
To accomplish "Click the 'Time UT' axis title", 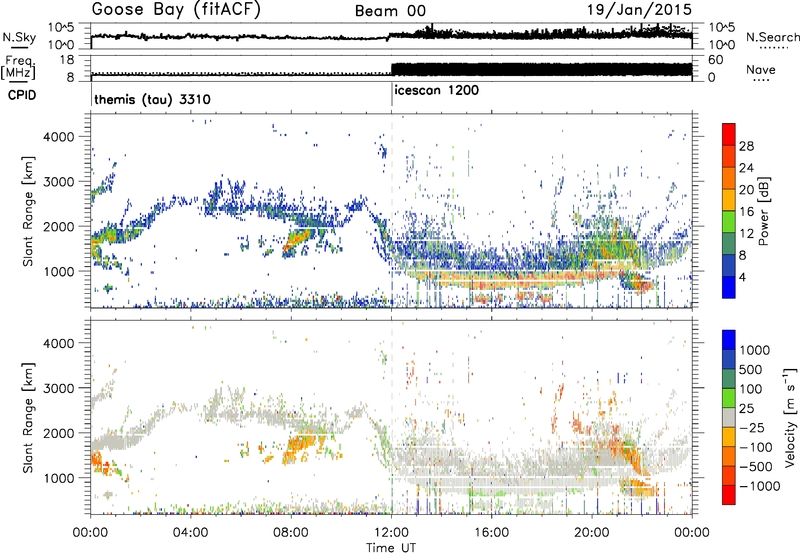I will [391, 547].
